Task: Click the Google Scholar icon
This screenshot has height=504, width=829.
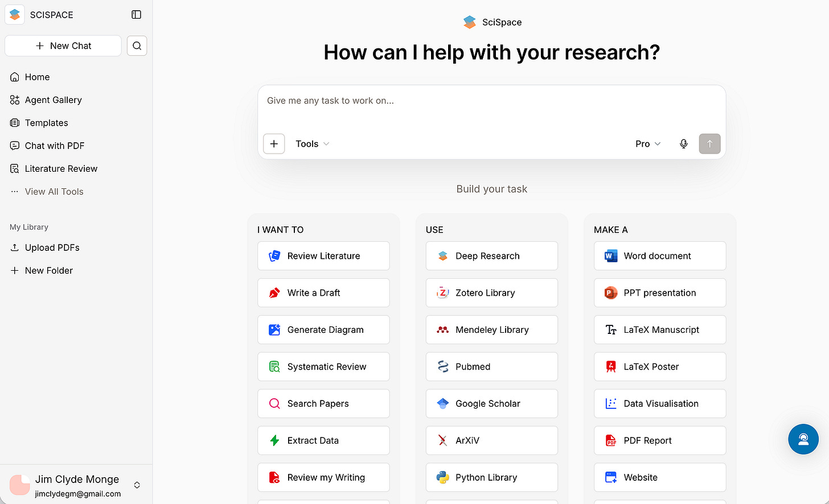Action: click(443, 404)
